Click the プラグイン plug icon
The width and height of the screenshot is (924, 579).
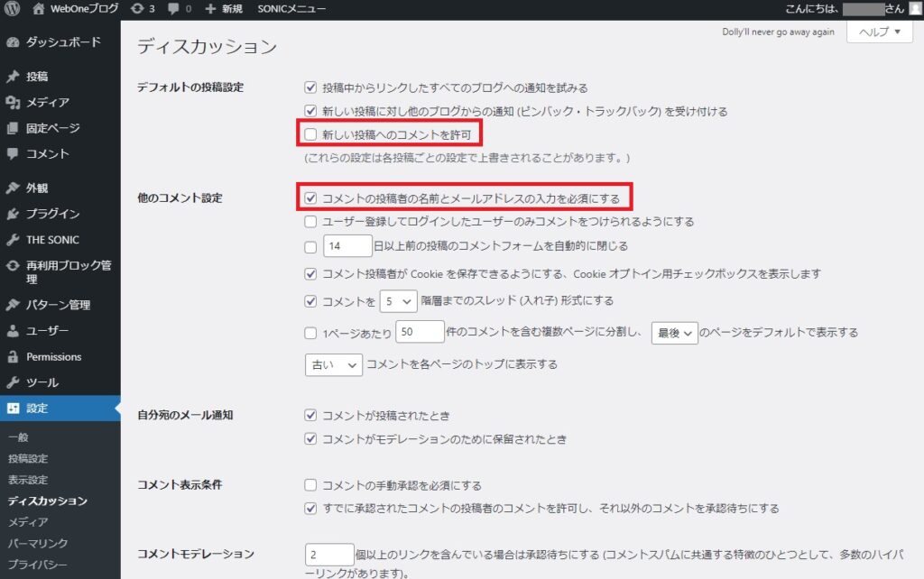click(x=13, y=214)
